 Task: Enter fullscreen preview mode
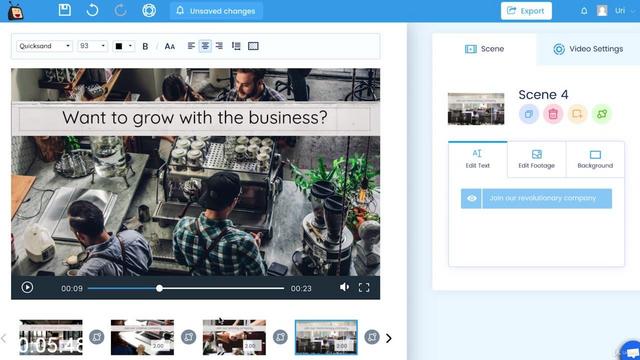(364, 287)
